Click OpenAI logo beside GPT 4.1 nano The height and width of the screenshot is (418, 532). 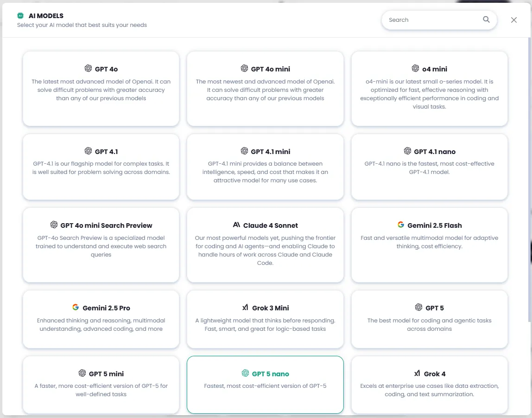[x=407, y=151]
